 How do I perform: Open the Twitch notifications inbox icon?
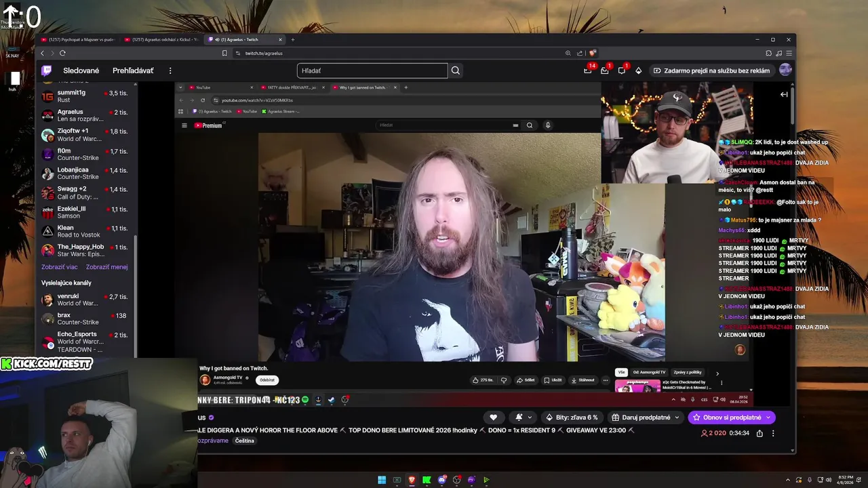pos(605,70)
